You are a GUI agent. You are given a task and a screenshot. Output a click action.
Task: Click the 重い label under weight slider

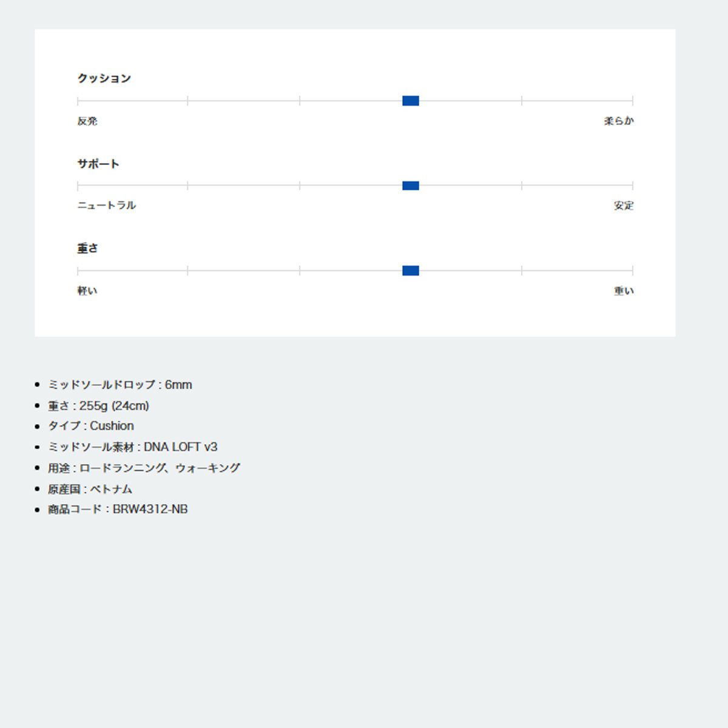click(624, 291)
